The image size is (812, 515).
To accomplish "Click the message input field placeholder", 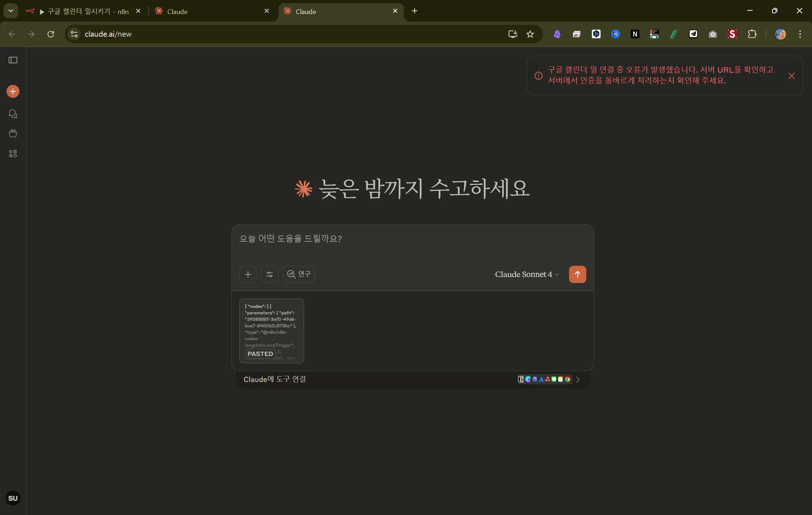I will (x=291, y=238).
